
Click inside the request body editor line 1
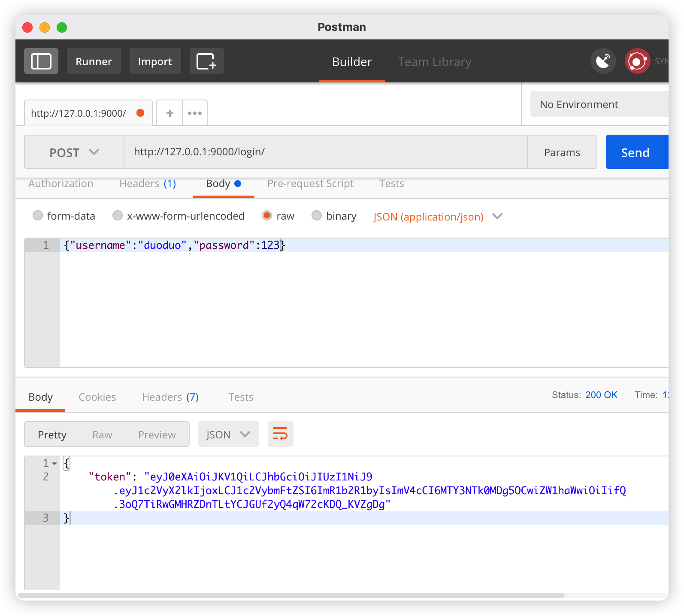364,245
